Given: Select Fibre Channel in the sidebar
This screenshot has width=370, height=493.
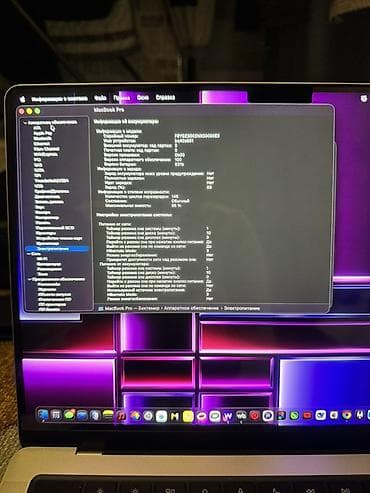Looking at the screenshot, I should [x=47, y=149].
